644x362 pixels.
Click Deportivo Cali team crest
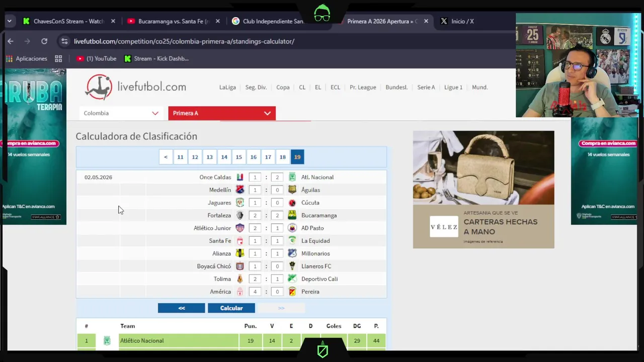pyautogui.click(x=292, y=279)
